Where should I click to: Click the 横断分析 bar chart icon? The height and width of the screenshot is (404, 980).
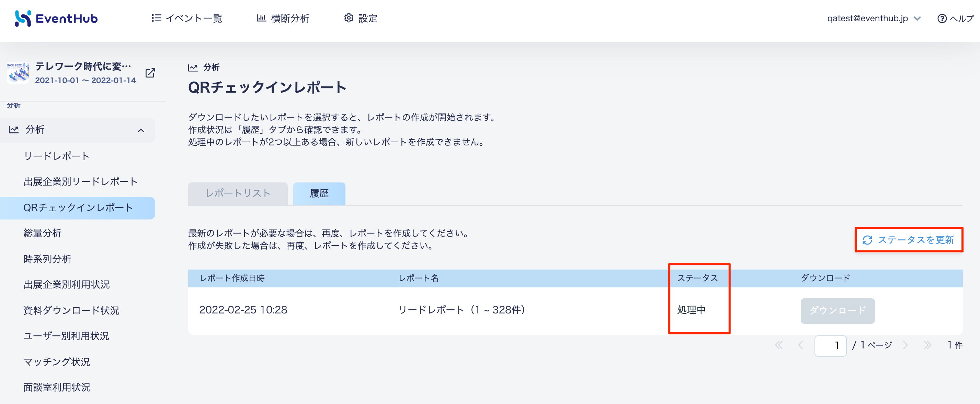[x=261, y=18]
